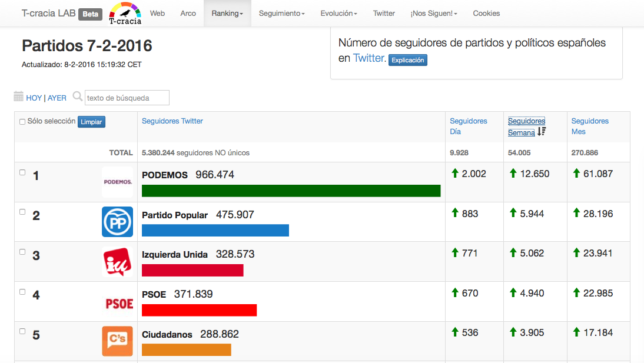Check the checkbox next to PSOE
This screenshot has height=363, width=644.
[x=22, y=291]
